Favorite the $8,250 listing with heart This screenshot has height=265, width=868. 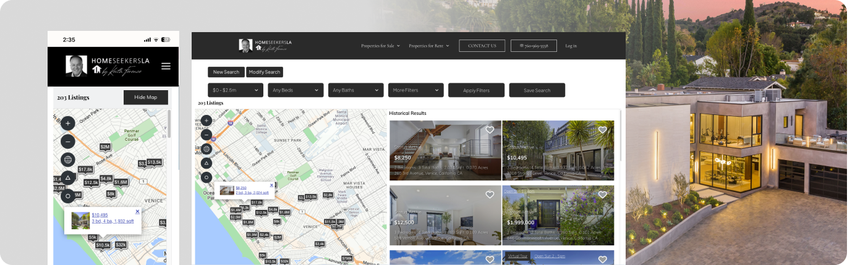[490, 130]
